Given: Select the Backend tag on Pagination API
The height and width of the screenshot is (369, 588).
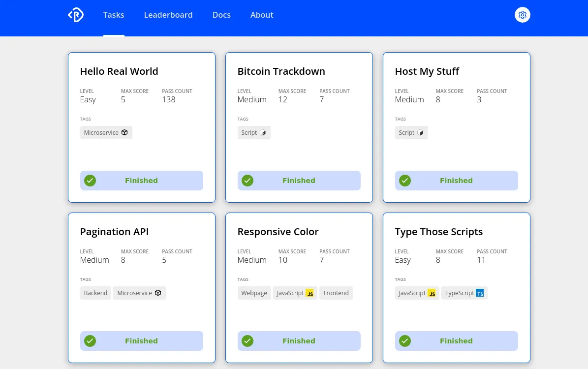Looking at the screenshot, I should tap(95, 293).
